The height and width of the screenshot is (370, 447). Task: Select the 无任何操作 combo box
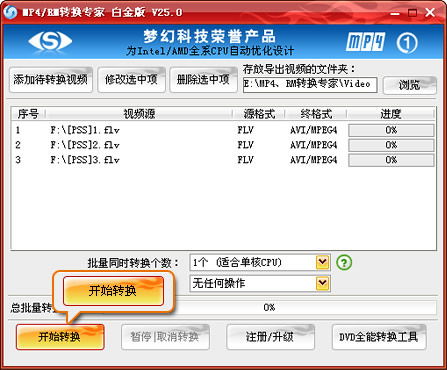[260, 284]
